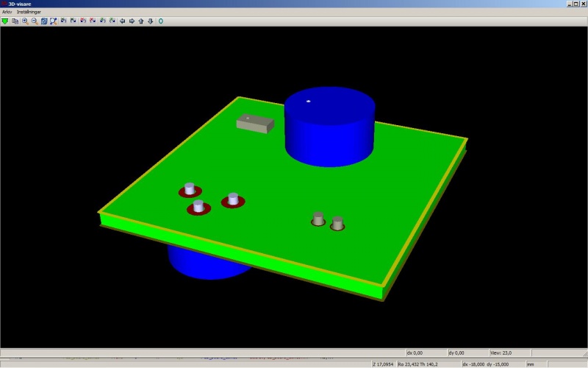Rotate X right using second rotate icon
The image size is (588, 368).
pyautogui.click(x=73, y=21)
